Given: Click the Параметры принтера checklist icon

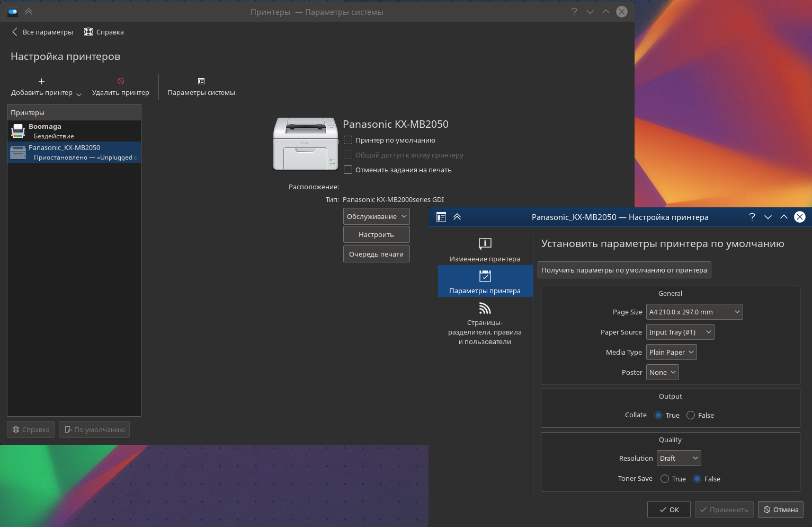Looking at the screenshot, I should click(485, 276).
